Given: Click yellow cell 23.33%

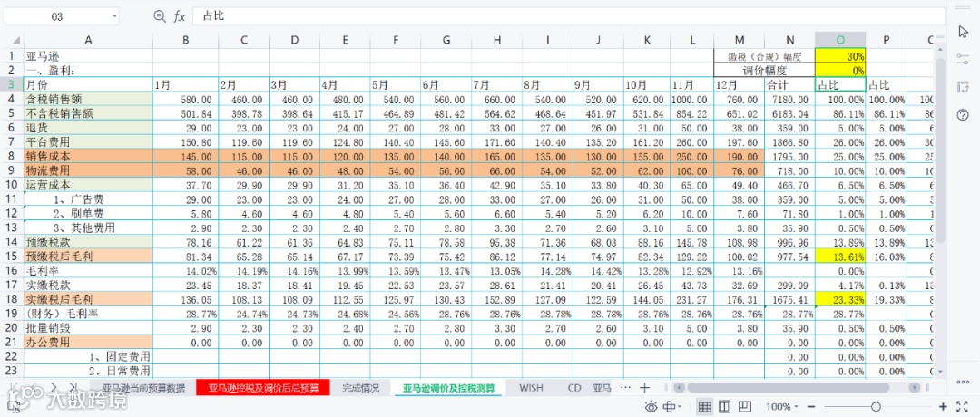Looking at the screenshot, I should click(x=840, y=298).
